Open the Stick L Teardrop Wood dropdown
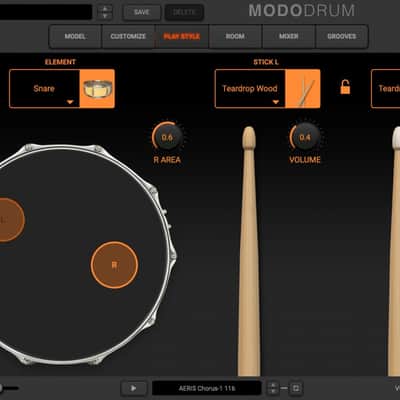The width and height of the screenshot is (400, 400). tap(250, 89)
